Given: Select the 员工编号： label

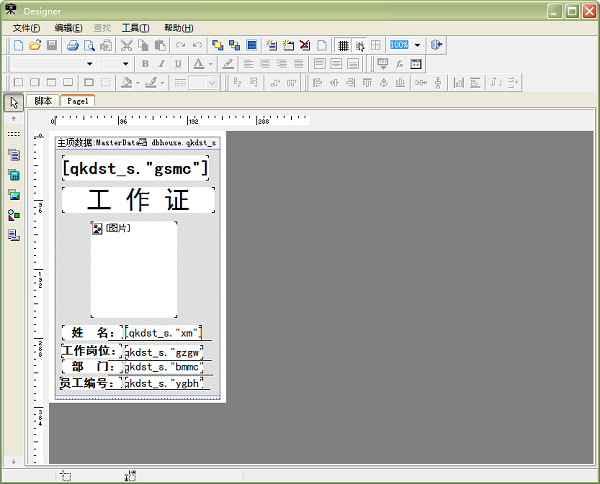Looking at the screenshot, I should pyautogui.click(x=91, y=383).
